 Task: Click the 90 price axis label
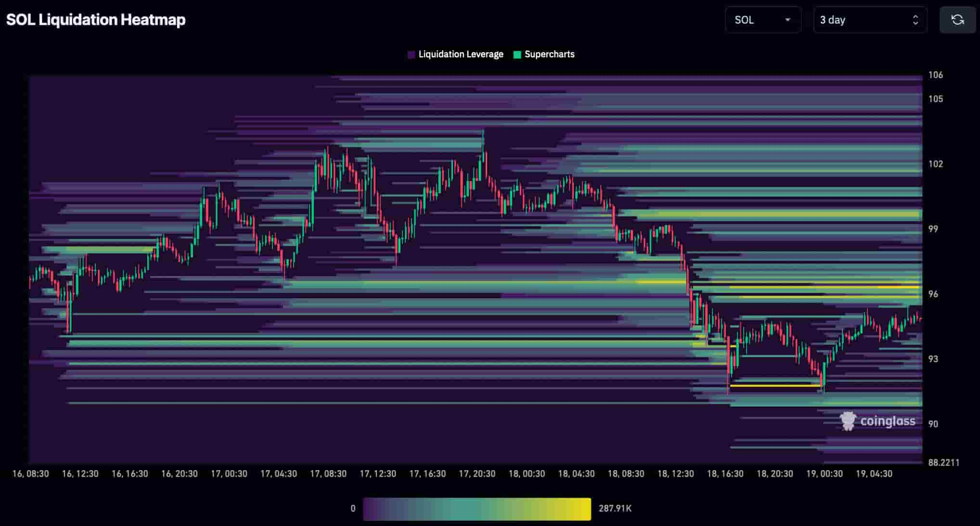[x=933, y=424]
